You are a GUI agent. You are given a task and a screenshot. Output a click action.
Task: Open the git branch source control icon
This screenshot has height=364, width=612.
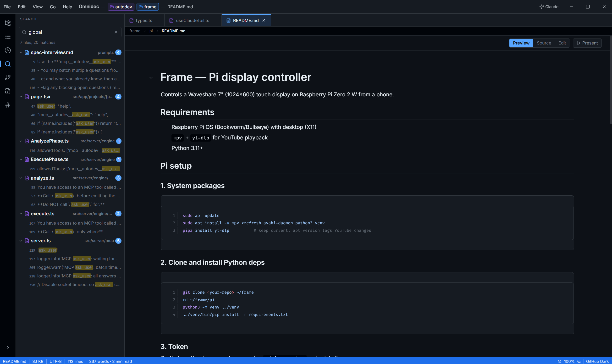tap(8, 77)
